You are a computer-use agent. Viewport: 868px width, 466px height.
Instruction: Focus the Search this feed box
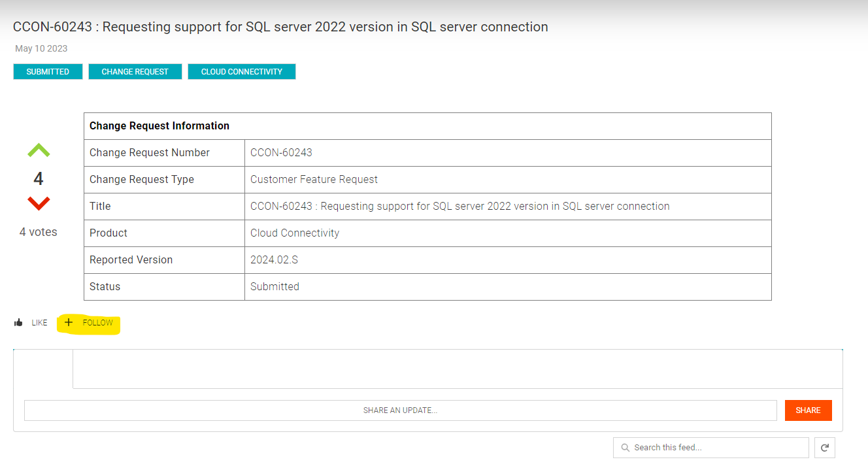pos(711,448)
